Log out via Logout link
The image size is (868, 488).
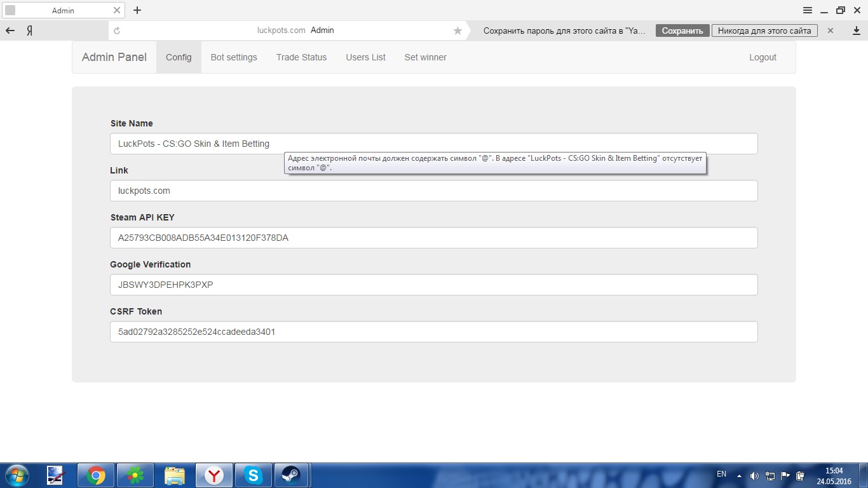click(763, 57)
